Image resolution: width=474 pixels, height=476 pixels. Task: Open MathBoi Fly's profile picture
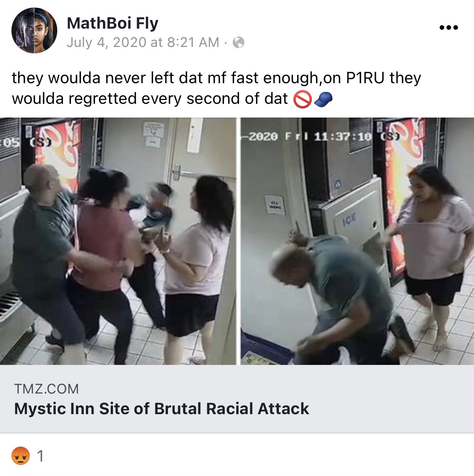click(34, 30)
